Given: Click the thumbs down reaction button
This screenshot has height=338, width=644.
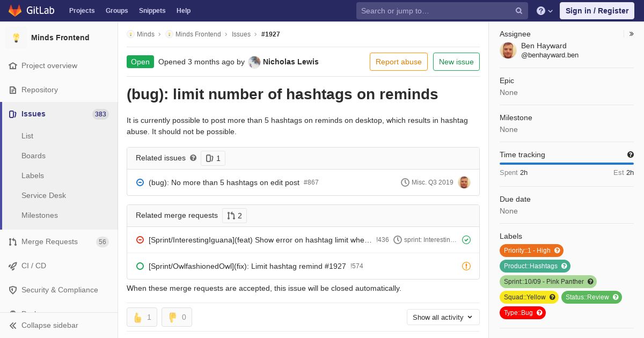Looking at the screenshot, I should 177,317.
